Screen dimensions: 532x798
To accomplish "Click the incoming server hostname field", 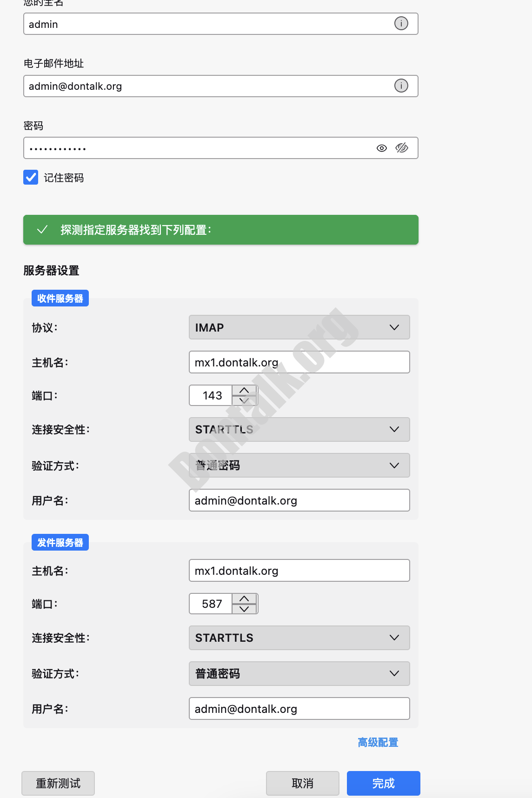I will pos(299,362).
